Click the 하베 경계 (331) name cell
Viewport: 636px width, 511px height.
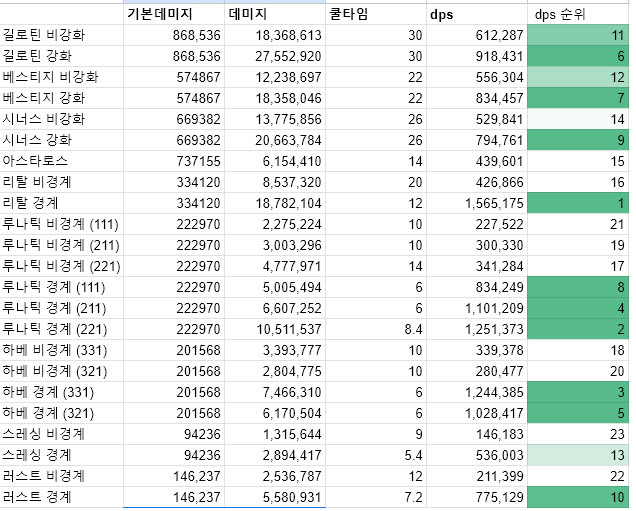pos(61,392)
